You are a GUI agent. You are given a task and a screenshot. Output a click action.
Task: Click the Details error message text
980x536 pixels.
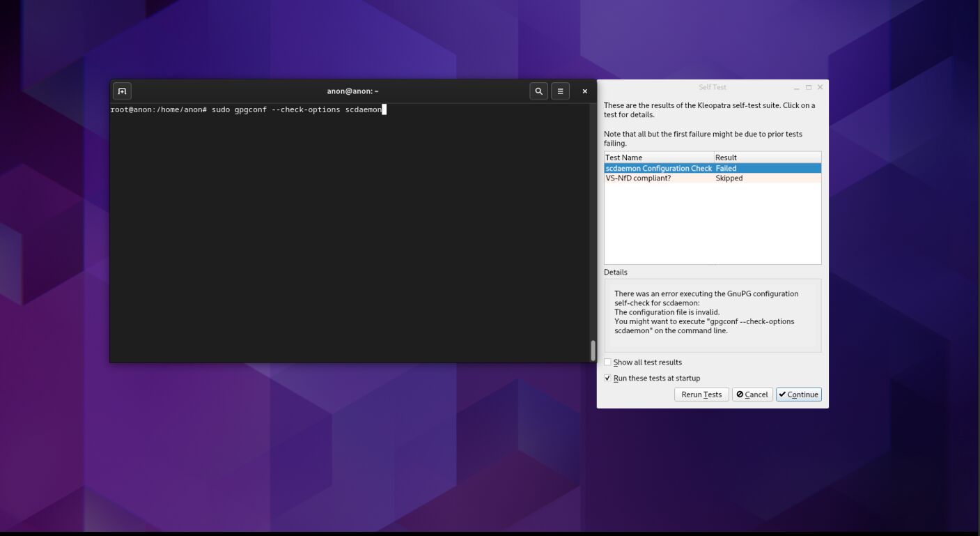pyautogui.click(x=706, y=312)
